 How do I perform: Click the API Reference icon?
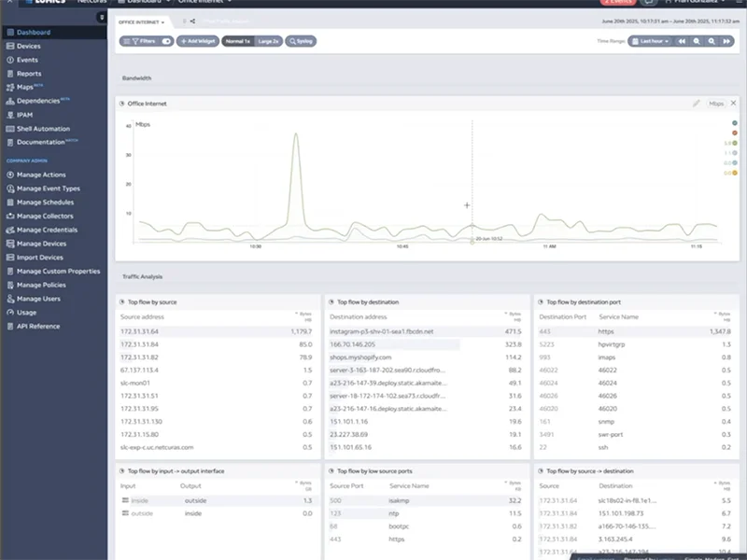click(x=10, y=327)
